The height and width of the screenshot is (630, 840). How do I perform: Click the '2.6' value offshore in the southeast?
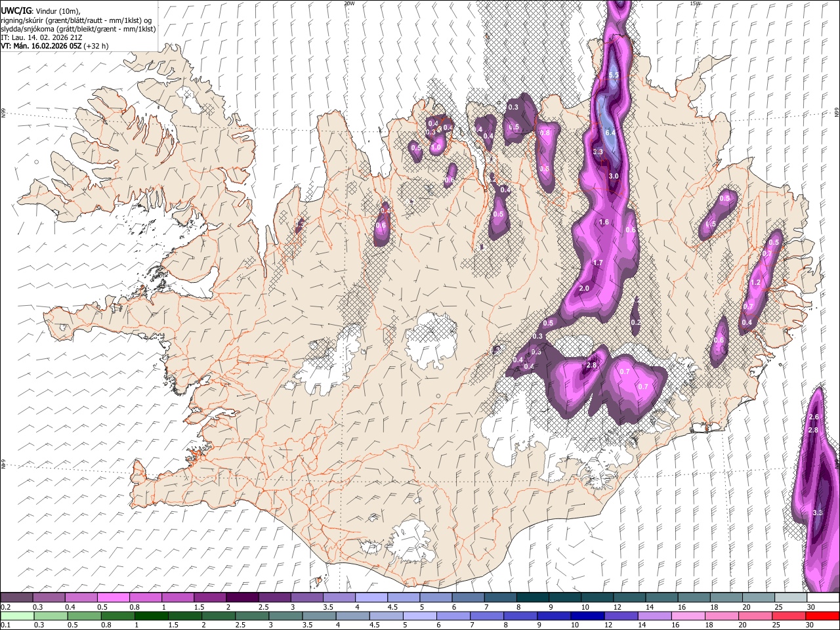(x=814, y=417)
